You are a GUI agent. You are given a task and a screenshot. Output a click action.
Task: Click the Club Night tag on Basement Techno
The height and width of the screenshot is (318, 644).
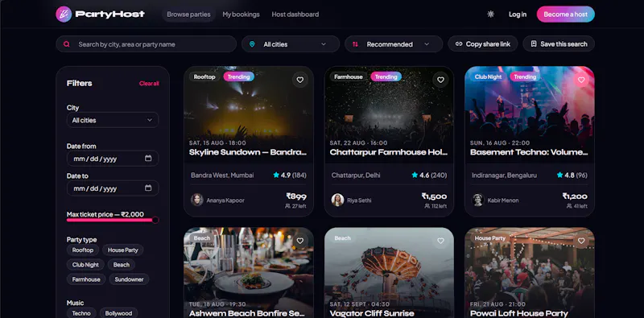489,76
